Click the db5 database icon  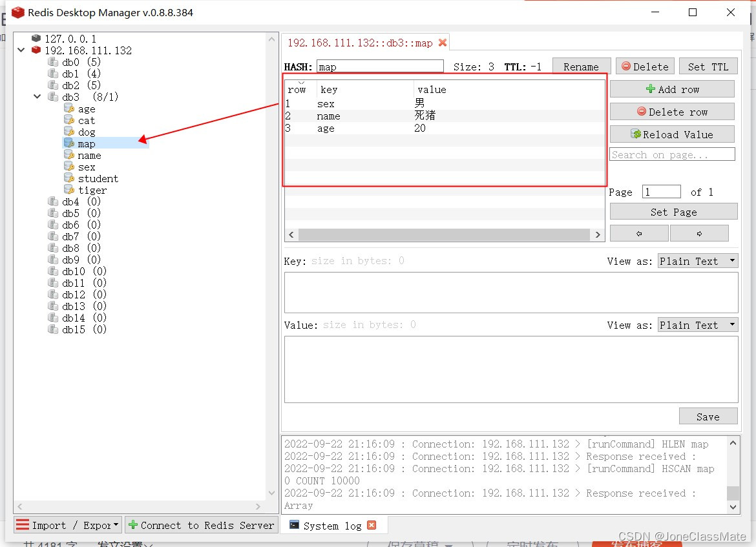pyautogui.click(x=53, y=212)
